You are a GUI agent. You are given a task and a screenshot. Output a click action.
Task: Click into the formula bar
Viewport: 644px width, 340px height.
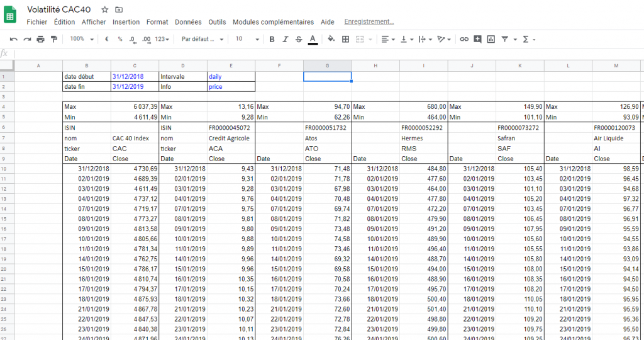coord(328,54)
